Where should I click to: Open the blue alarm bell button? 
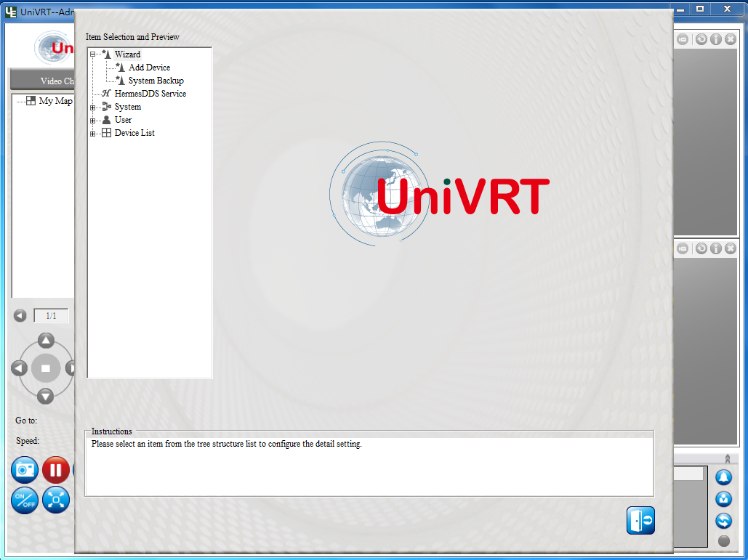click(724, 477)
